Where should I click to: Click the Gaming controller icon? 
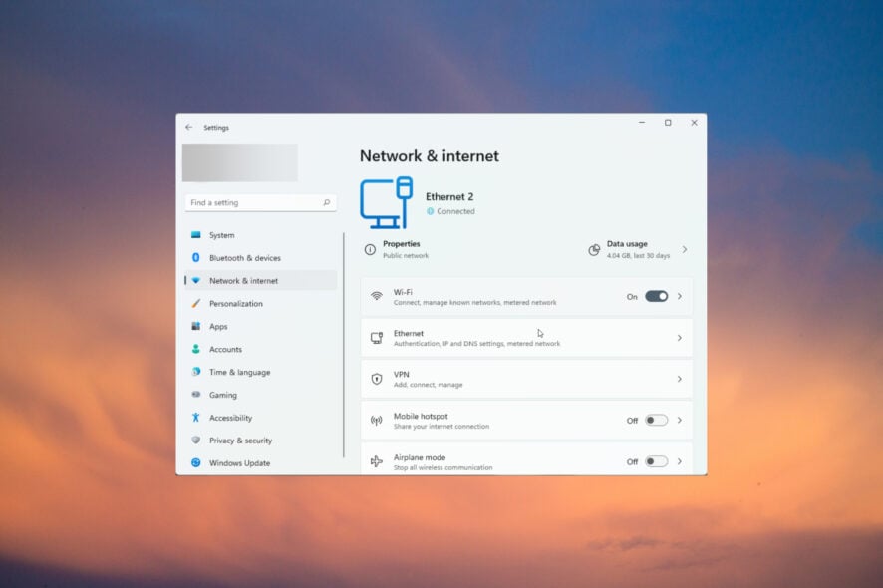196,395
